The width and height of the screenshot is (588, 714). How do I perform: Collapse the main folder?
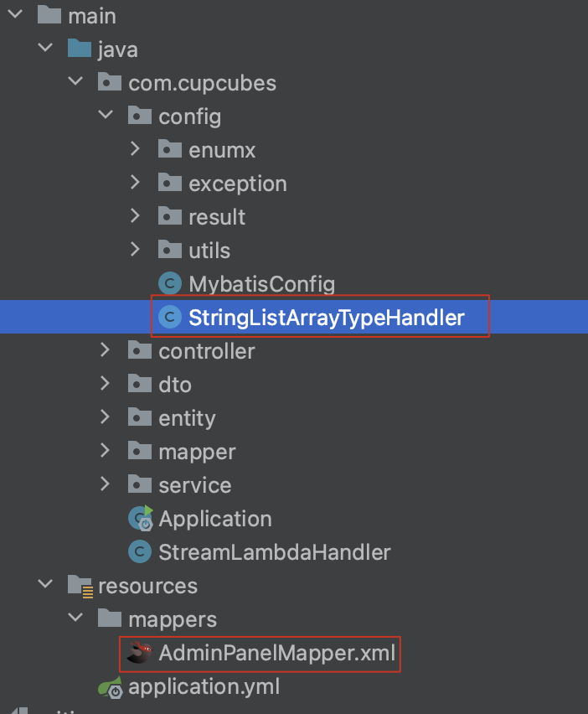[x=14, y=13]
